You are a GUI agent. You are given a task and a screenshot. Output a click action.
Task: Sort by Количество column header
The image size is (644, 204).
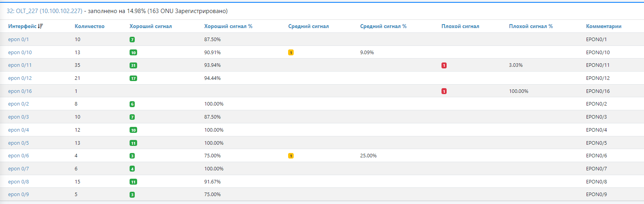pos(90,26)
